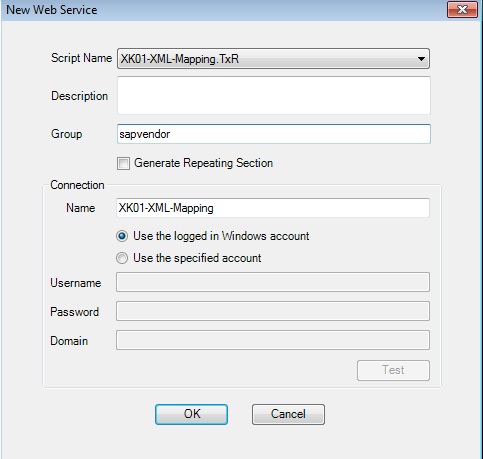Click the Test connection button
Image resolution: width=483 pixels, height=459 pixels.
393,370
